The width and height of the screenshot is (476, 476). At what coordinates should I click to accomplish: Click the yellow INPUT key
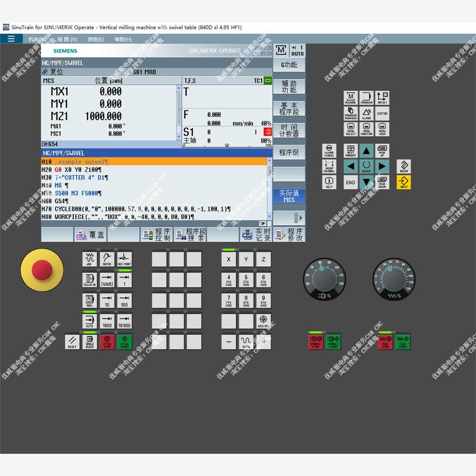coord(404,182)
